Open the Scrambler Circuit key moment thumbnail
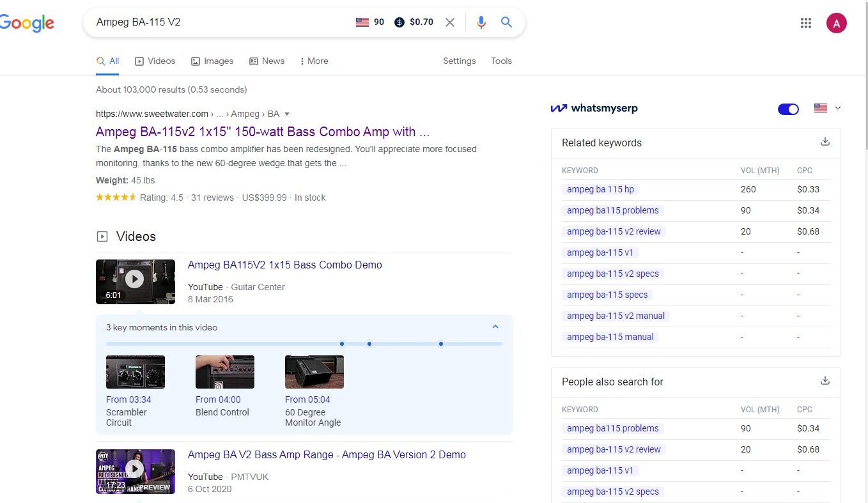The width and height of the screenshot is (868, 503). coord(136,372)
